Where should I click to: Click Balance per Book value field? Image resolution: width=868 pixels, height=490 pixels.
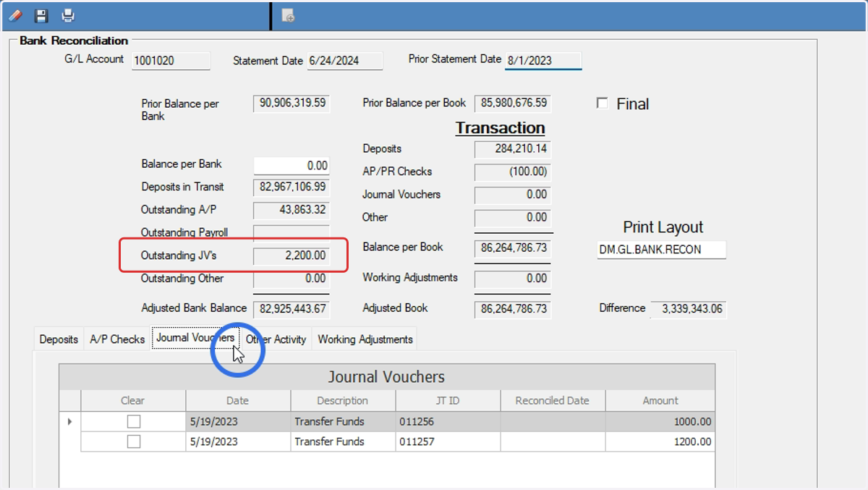513,248
